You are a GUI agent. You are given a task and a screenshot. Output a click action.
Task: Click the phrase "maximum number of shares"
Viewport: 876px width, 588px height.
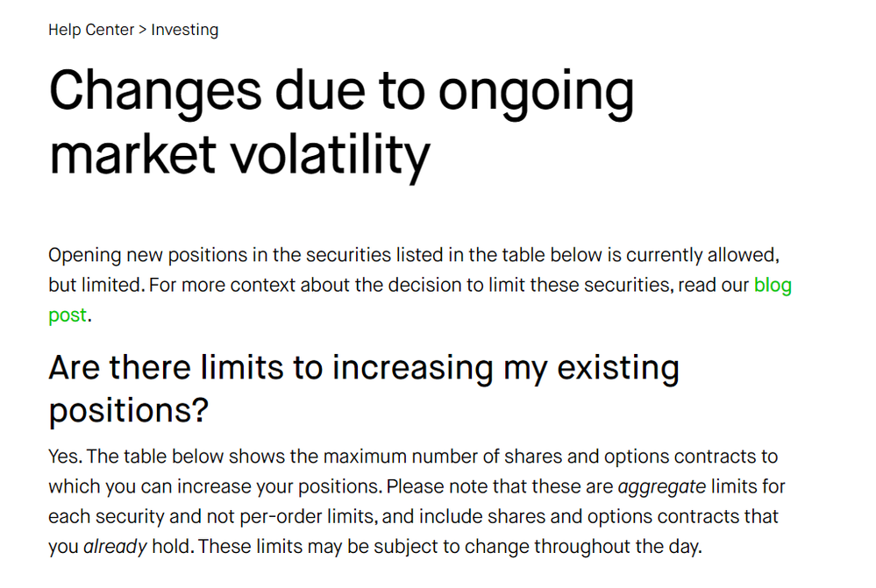pos(418,457)
